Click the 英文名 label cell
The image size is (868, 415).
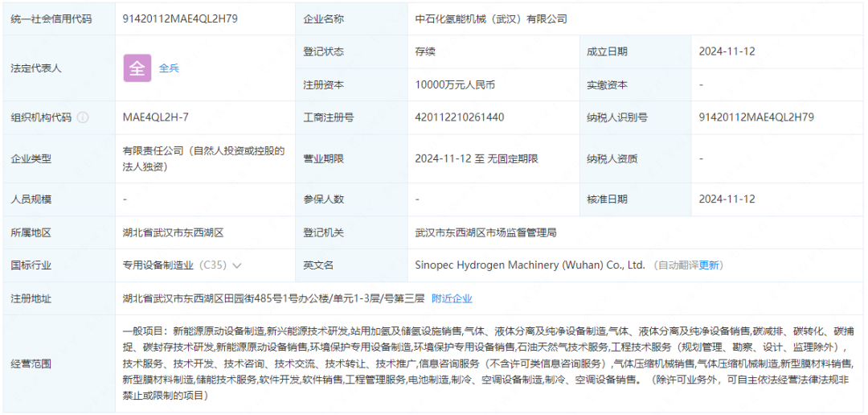pos(351,265)
